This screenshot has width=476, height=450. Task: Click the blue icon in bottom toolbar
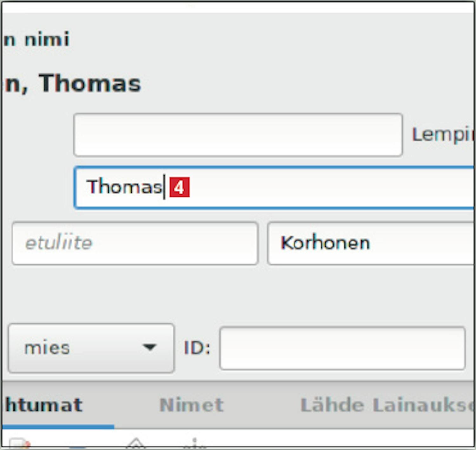tap(78, 446)
